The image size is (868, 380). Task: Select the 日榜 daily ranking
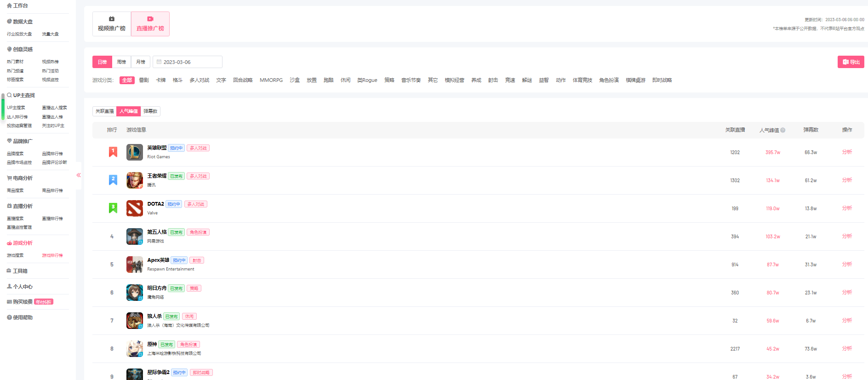click(102, 62)
